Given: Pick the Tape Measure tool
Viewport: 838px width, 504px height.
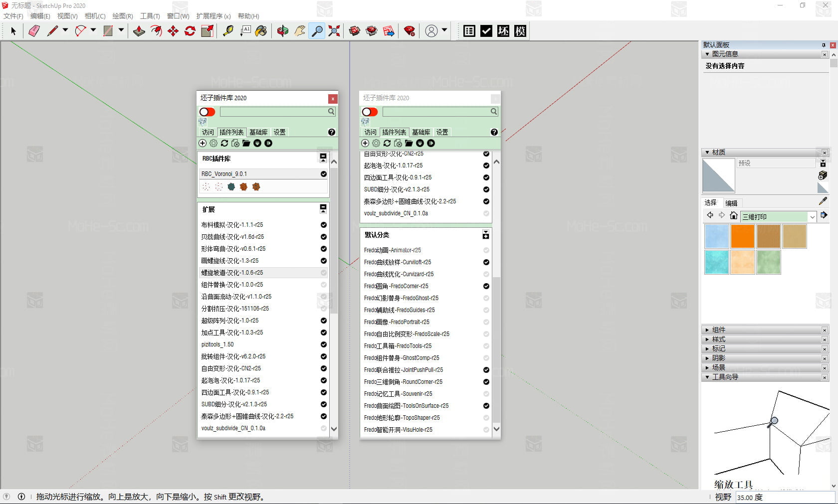Looking at the screenshot, I should click(228, 31).
